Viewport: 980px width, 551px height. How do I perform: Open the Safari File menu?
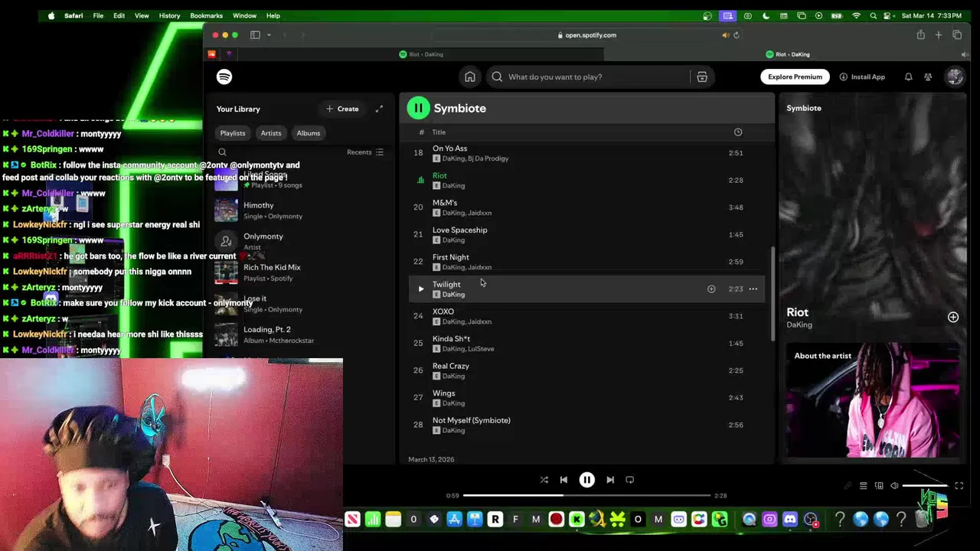[x=98, y=15]
